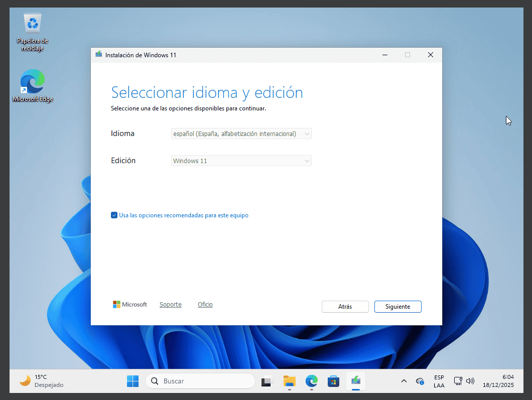
Task: Show hidden icons in the system tray
Action: click(x=404, y=381)
